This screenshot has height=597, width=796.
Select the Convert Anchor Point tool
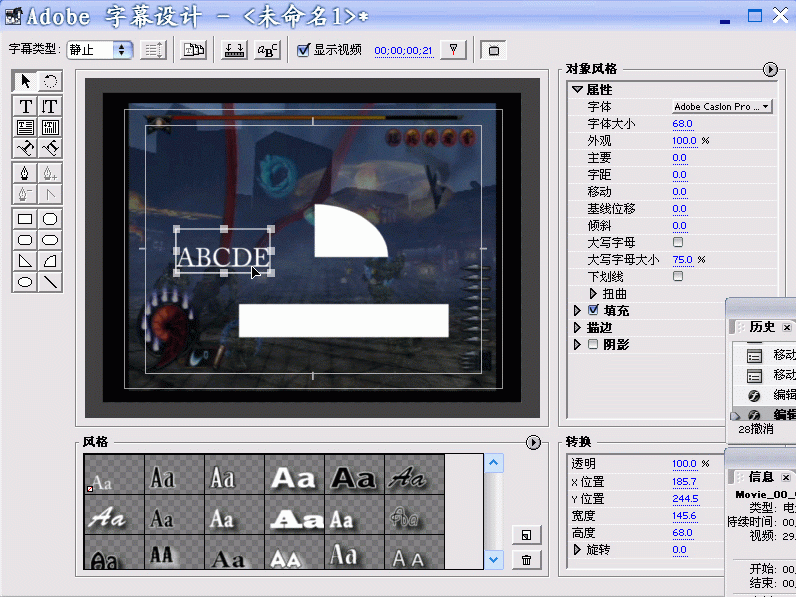click(x=50, y=194)
